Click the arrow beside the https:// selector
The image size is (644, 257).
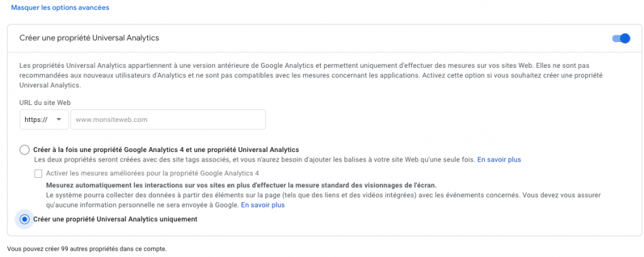click(59, 119)
